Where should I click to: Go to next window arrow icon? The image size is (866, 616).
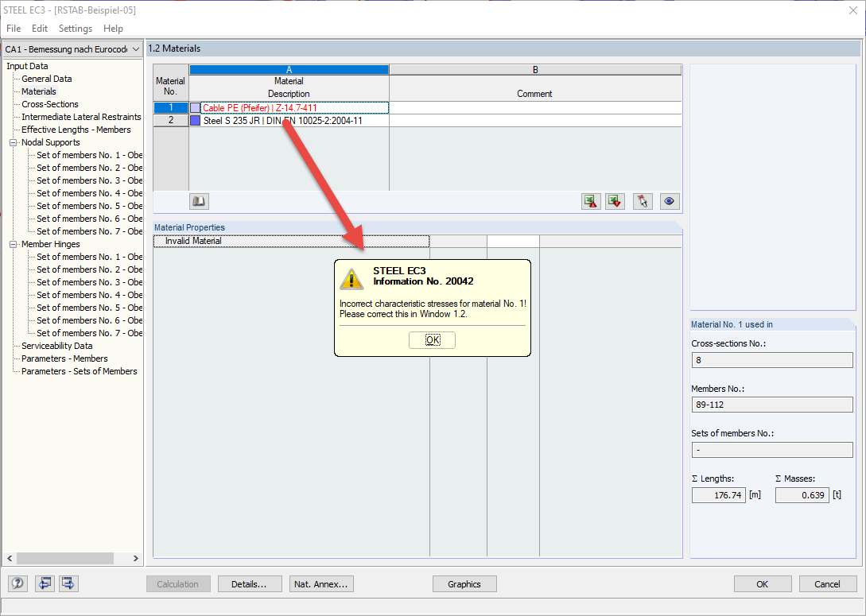(68, 583)
